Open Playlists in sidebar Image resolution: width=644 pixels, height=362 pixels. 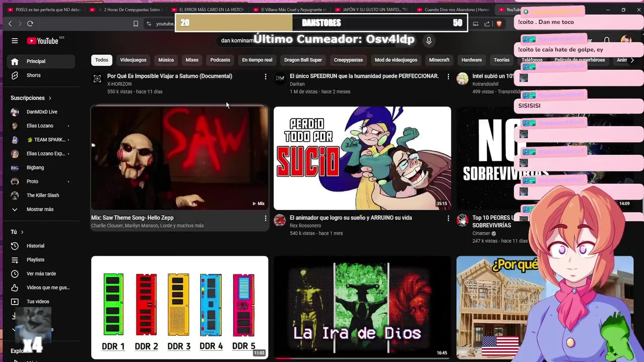[x=41, y=260]
